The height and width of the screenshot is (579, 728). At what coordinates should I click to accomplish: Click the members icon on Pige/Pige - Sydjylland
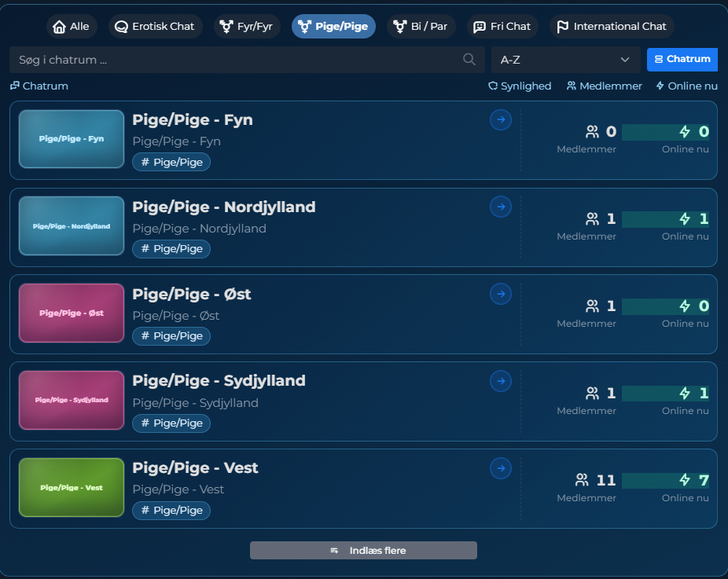(x=594, y=393)
